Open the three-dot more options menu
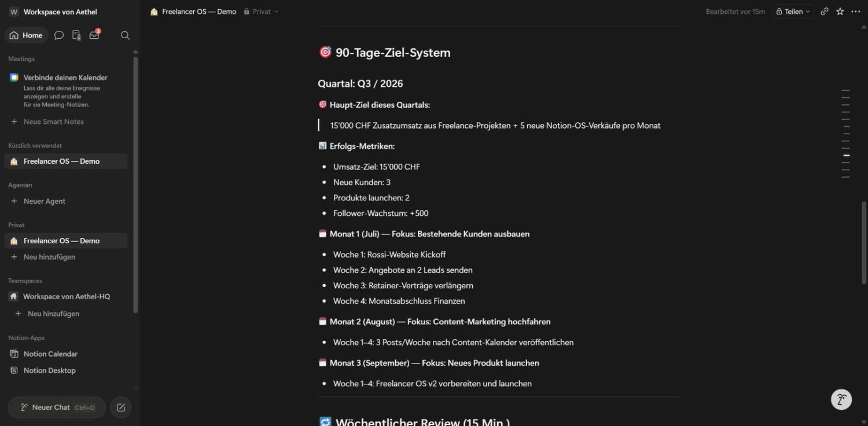 click(856, 12)
